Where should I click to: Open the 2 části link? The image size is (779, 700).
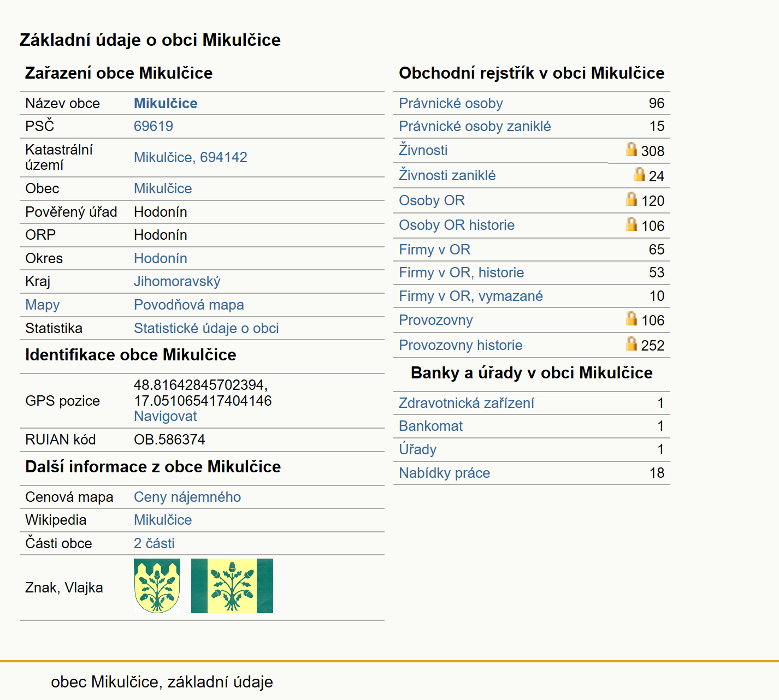[x=154, y=543]
